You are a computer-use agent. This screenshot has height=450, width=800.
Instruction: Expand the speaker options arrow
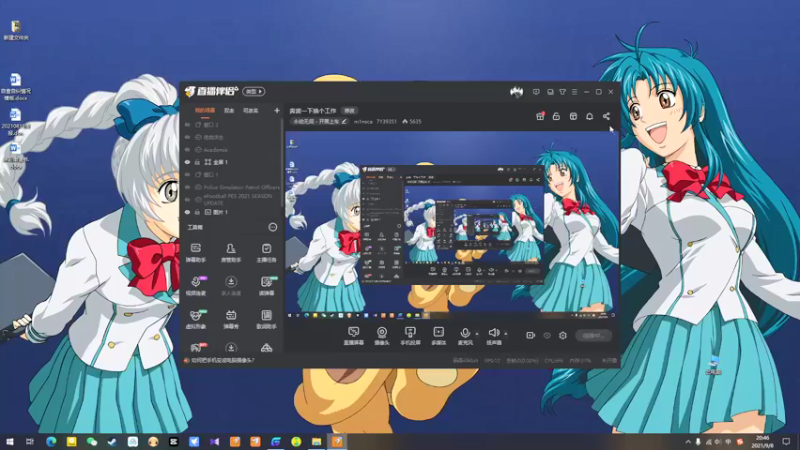(x=506, y=334)
